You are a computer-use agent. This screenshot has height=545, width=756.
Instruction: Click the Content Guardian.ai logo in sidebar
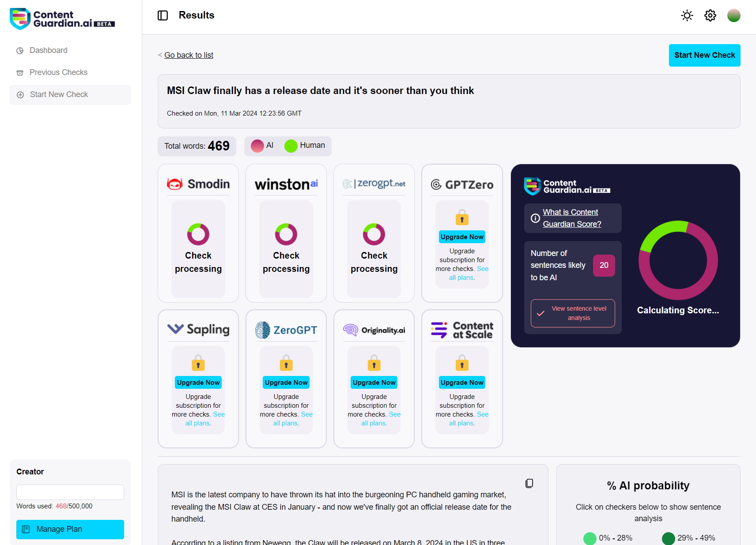[x=62, y=19]
